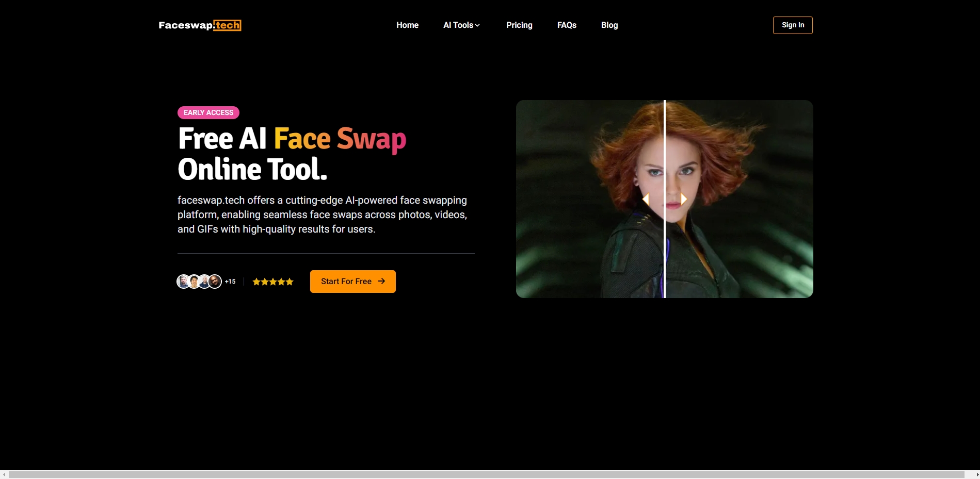Image resolution: width=980 pixels, height=479 pixels.
Task: Click the 'Online Tool.' heading line
Action: click(252, 169)
